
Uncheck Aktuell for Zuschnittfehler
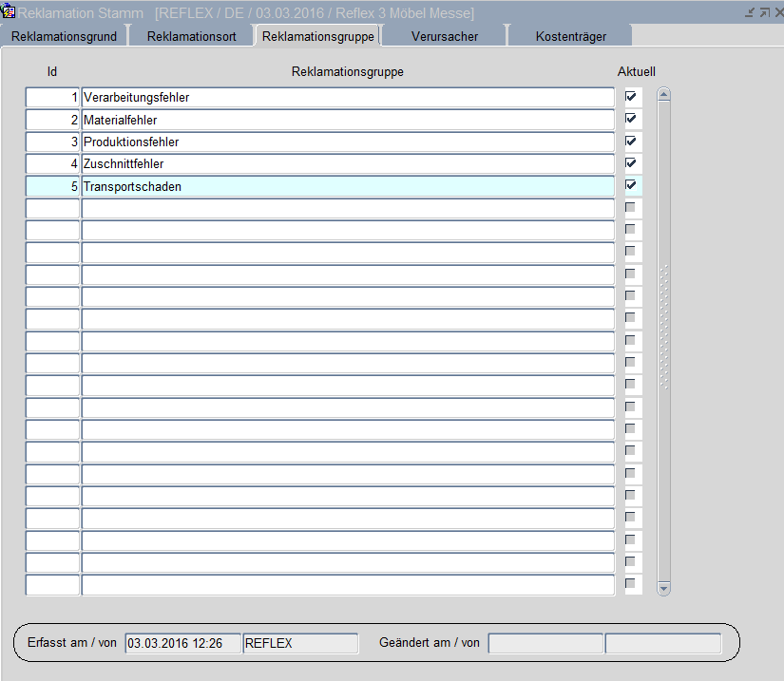coord(630,163)
